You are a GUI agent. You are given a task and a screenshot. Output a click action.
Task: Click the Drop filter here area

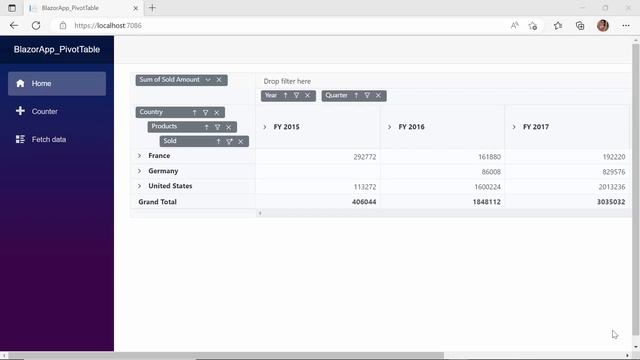click(443, 81)
